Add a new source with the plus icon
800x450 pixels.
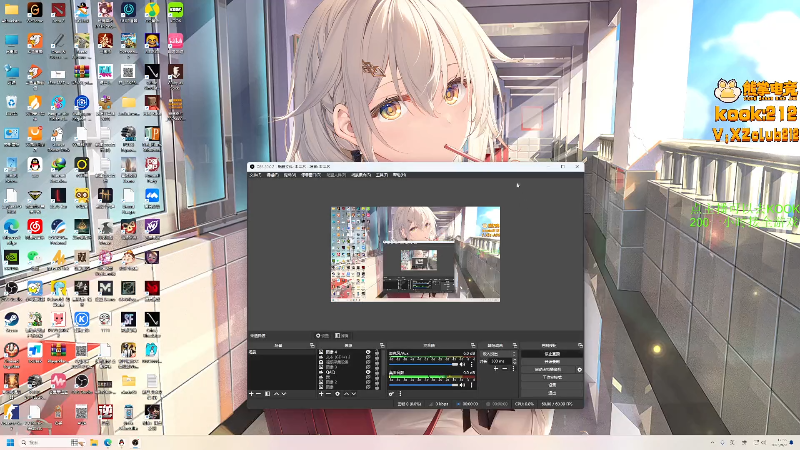[x=321, y=394]
